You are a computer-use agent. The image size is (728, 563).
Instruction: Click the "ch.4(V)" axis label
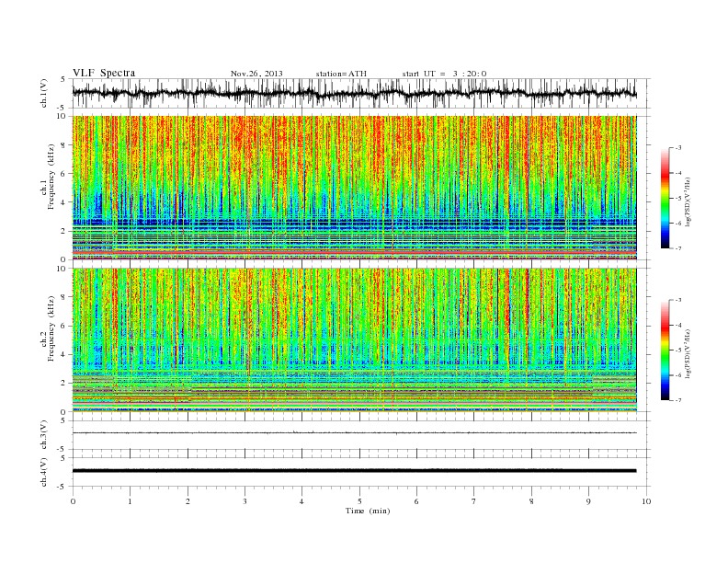tap(44, 472)
